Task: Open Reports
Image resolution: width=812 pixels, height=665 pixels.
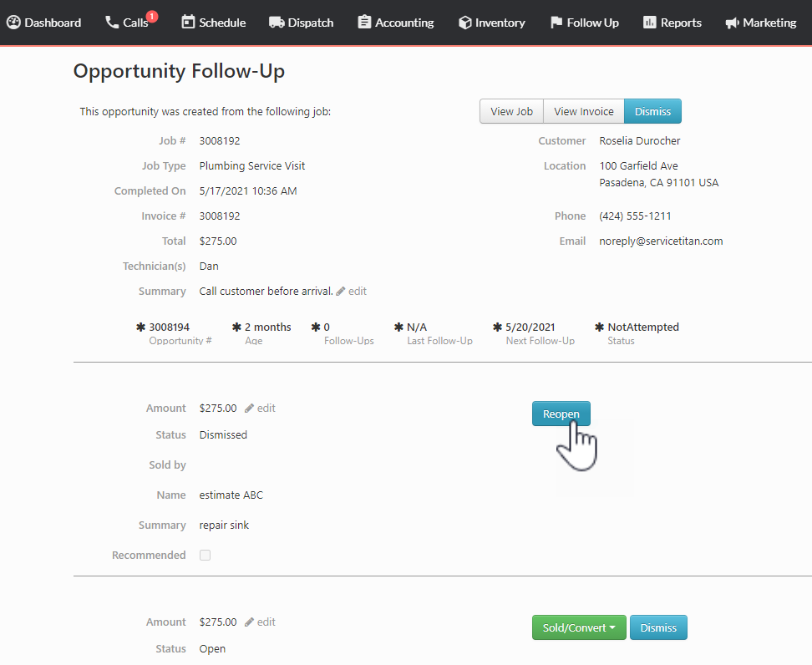Action: (x=672, y=23)
